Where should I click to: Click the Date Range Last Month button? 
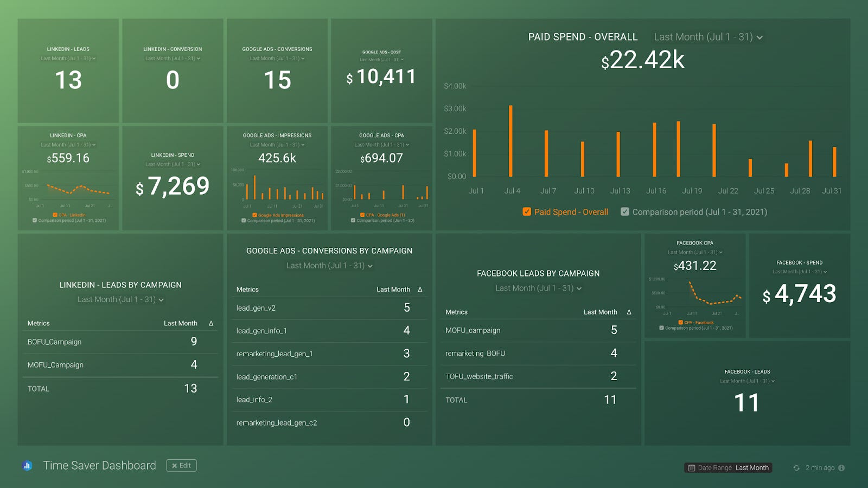point(729,467)
